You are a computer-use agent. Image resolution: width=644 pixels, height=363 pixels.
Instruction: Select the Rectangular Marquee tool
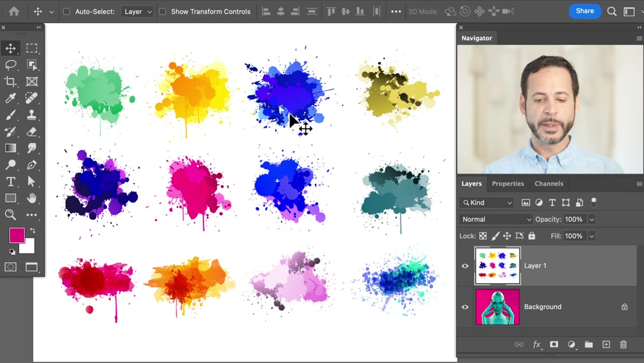coord(32,48)
